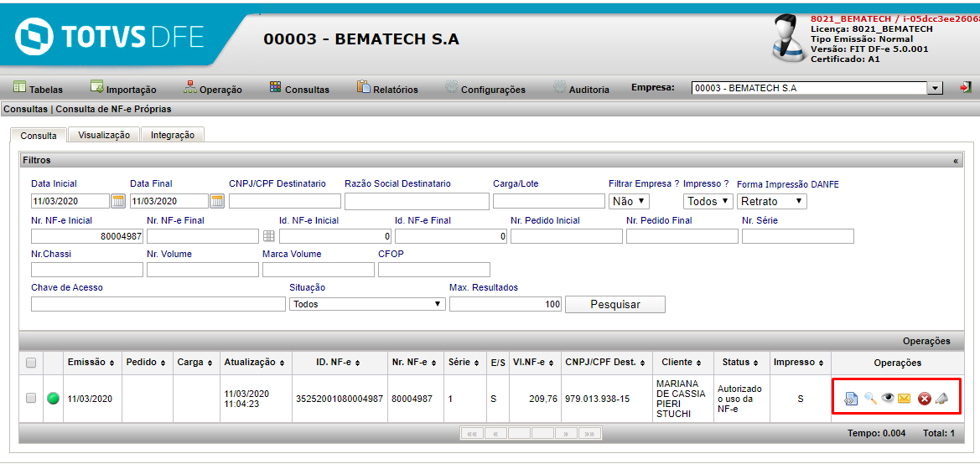
Task: Sort the table by the CNPJ/CPF Dest. column
Action: coord(605,362)
